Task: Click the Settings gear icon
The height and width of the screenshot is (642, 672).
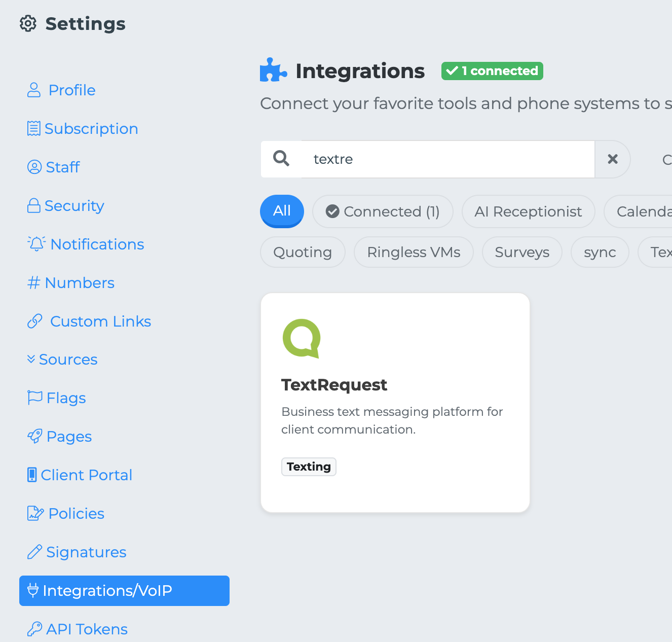Action: click(x=28, y=23)
